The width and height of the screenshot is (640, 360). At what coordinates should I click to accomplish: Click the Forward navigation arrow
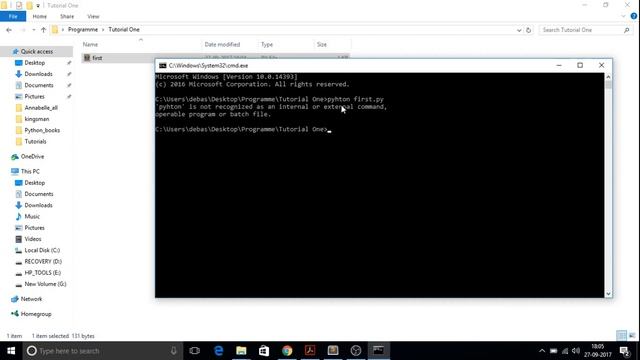tap(23, 30)
